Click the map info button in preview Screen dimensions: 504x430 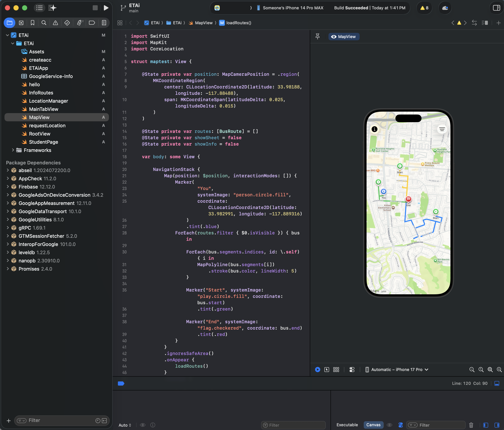coord(374,129)
